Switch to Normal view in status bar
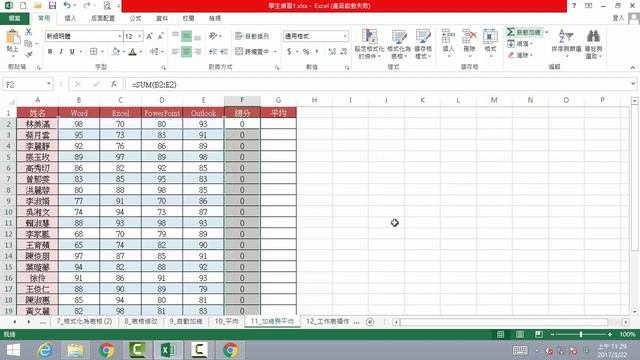Viewport: 640px width, 360px height. tap(501, 334)
